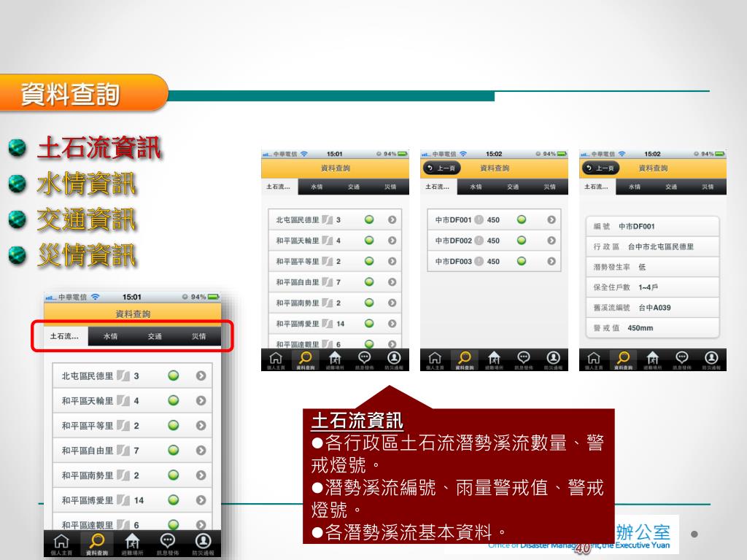Click green light on enlarged phone's 北屯區民德里 row
The height and width of the screenshot is (560, 747).
[174, 376]
